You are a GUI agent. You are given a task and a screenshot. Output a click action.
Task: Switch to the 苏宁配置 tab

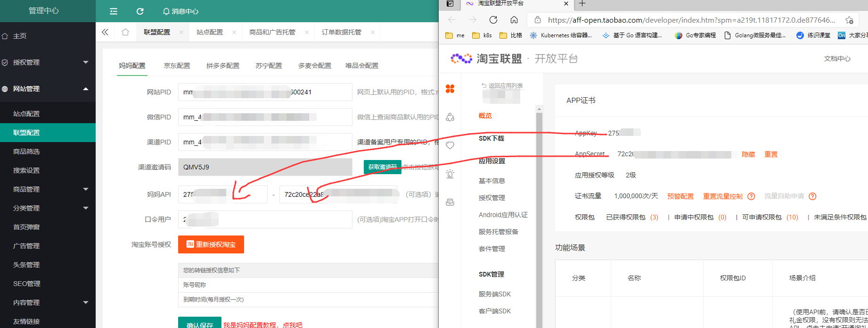[x=269, y=66]
